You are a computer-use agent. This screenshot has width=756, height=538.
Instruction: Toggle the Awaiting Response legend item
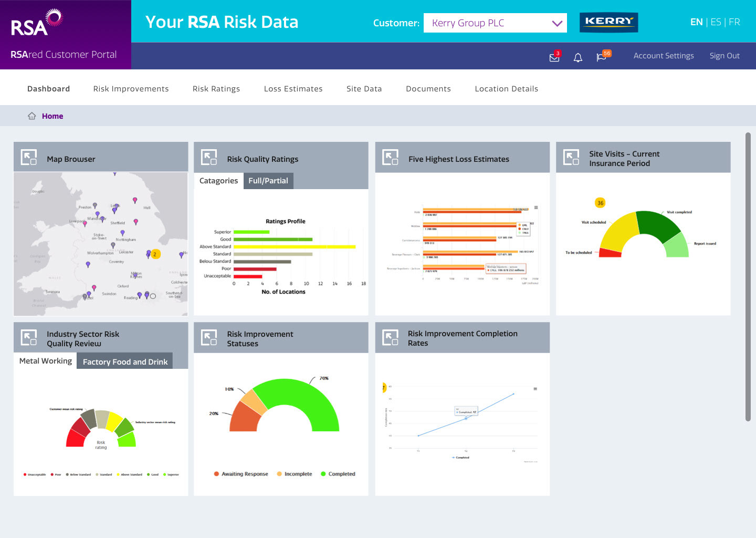(241, 474)
